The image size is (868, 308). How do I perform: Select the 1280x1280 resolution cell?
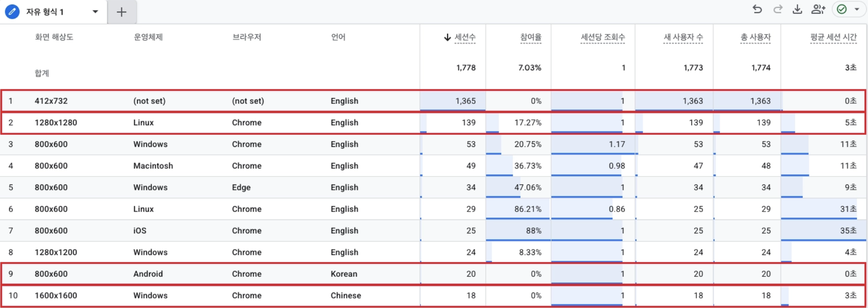(x=56, y=123)
